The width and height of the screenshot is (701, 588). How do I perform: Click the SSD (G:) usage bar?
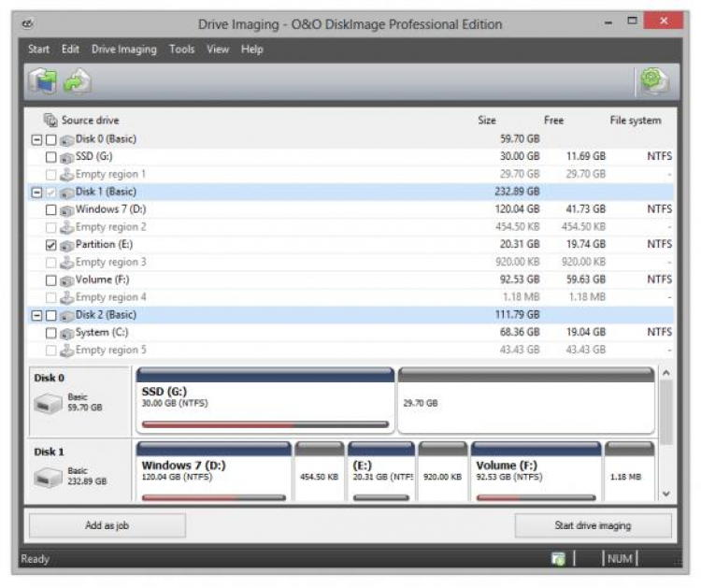pyautogui.click(x=265, y=424)
